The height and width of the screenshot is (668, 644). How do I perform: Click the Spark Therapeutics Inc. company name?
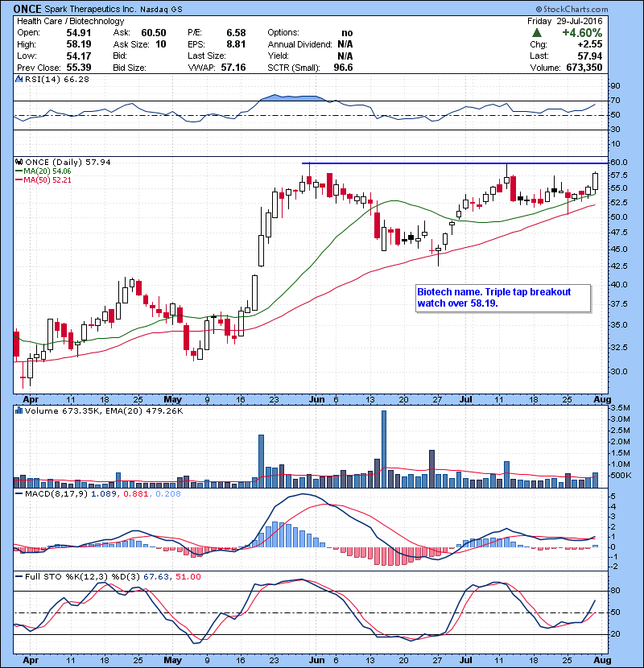coord(90,9)
